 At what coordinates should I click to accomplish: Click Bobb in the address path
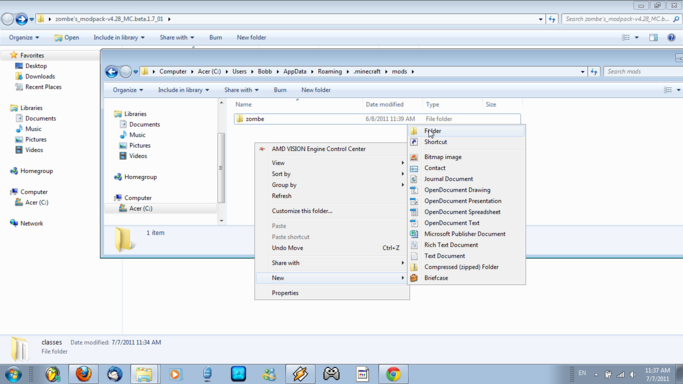tap(265, 71)
